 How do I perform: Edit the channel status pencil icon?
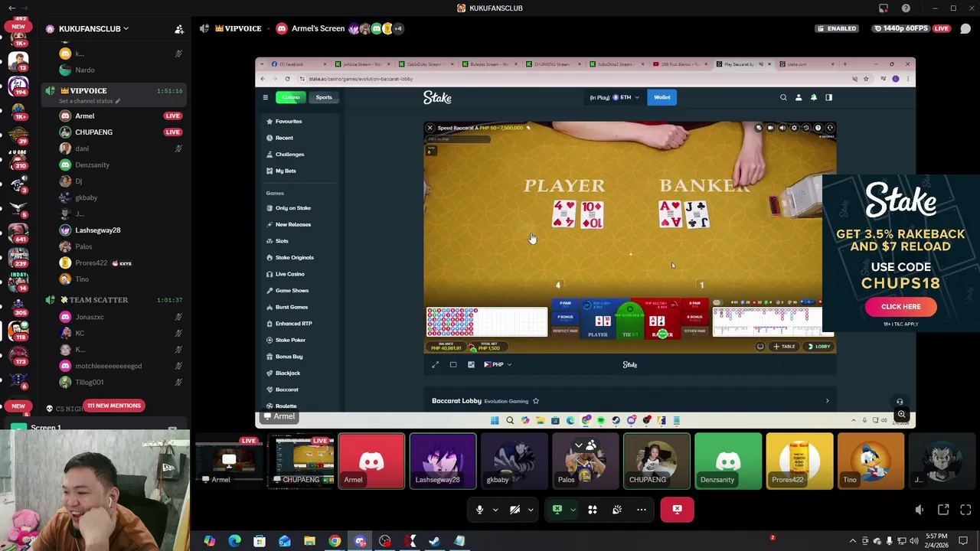point(118,101)
